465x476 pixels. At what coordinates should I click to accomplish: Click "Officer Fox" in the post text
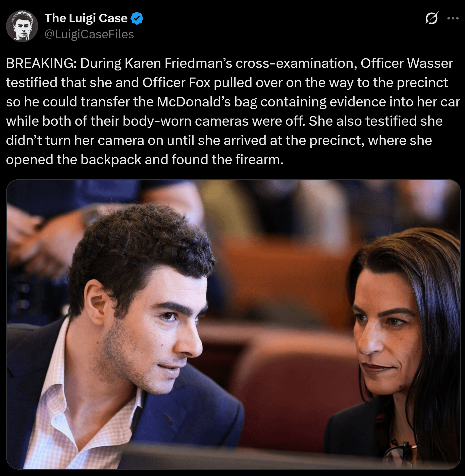tap(176, 83)
